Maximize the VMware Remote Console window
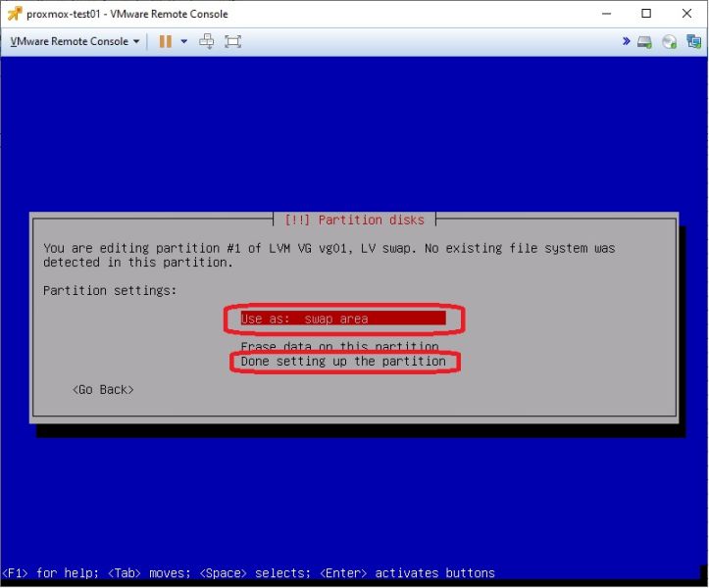 (x=646, y=14)
